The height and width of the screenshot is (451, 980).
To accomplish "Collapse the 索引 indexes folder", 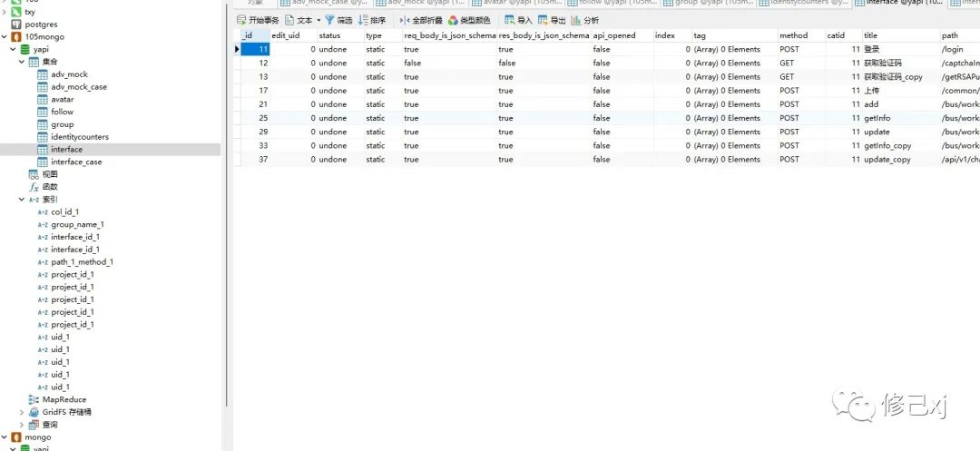I will pos(22,200).
